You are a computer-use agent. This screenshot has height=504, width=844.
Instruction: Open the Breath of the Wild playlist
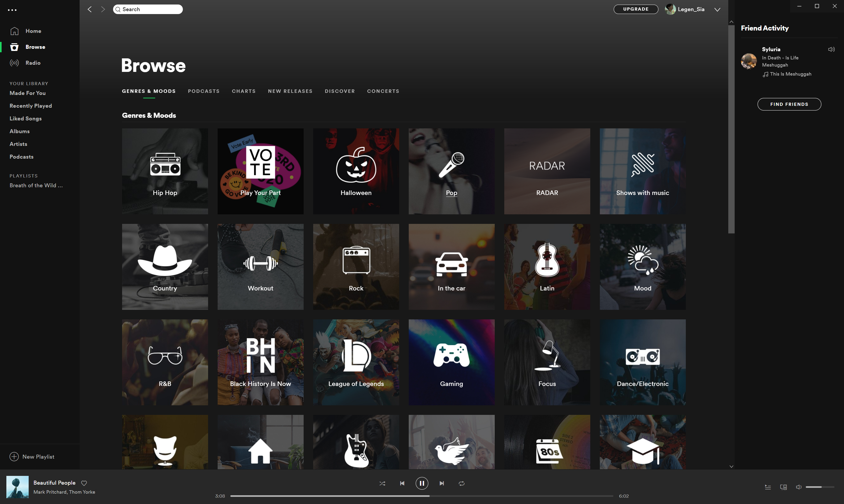pos(36,185)
